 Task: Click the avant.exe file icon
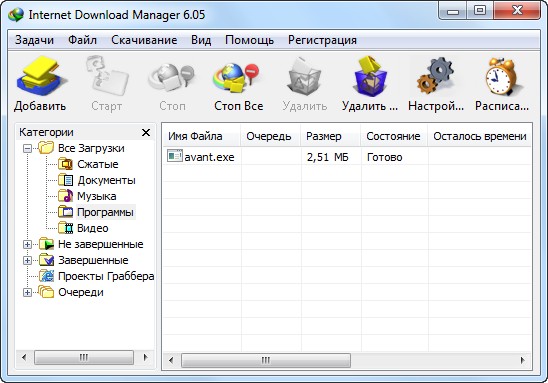175,156
